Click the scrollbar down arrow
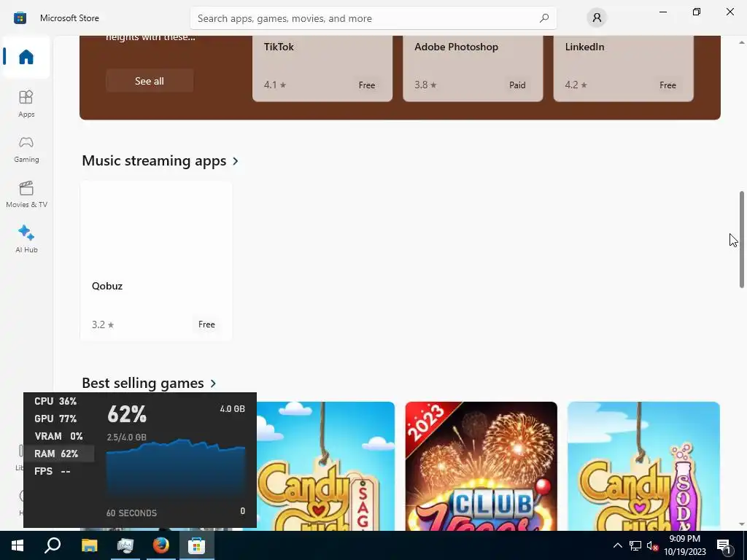Screen dimensions: 747x560 [742, 524]
